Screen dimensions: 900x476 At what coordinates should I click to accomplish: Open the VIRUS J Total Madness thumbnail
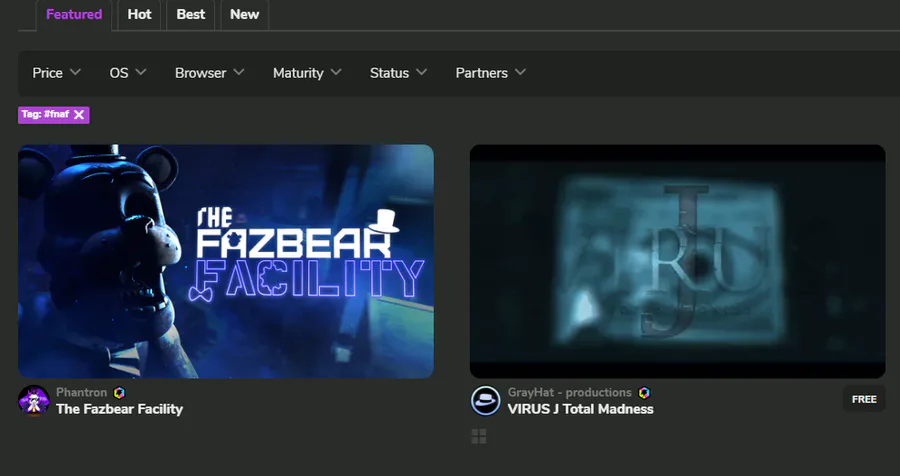click(677, 261)
